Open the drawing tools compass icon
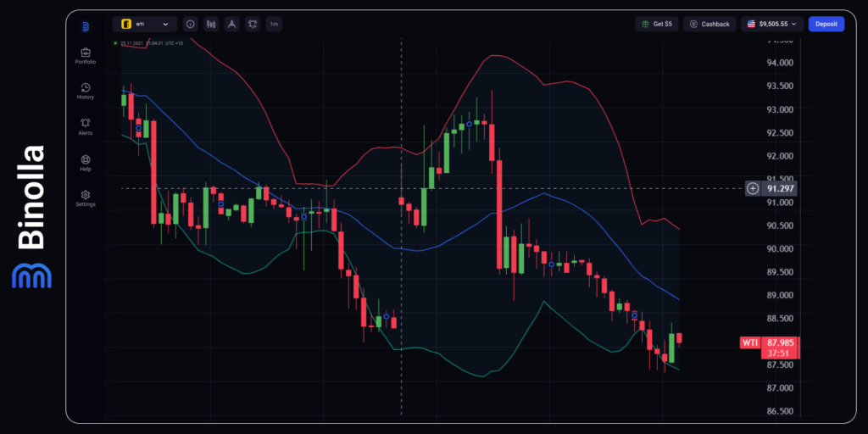Screen dimensions: 868x434 [x=232, y=25]
